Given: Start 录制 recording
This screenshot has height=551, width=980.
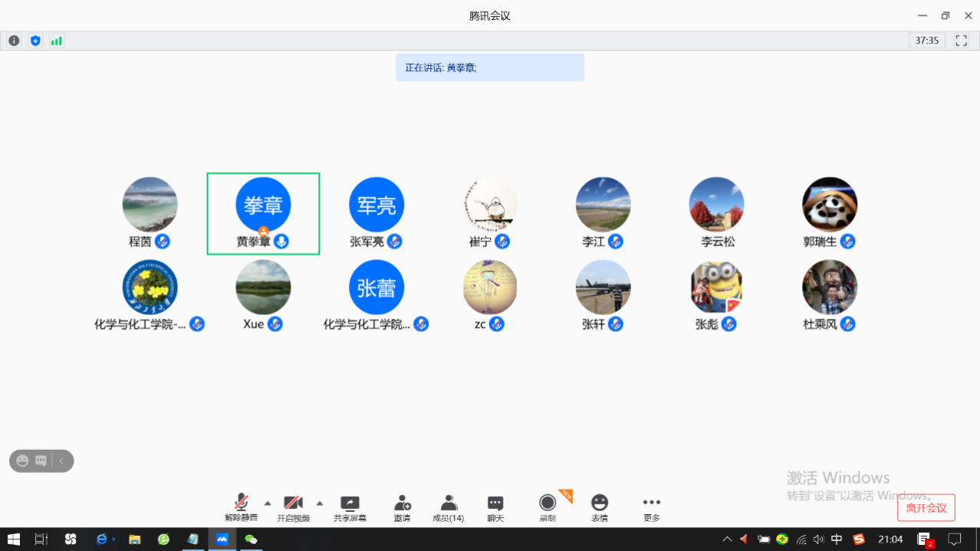Looking at the screenshot, I should tap(548, 507).
